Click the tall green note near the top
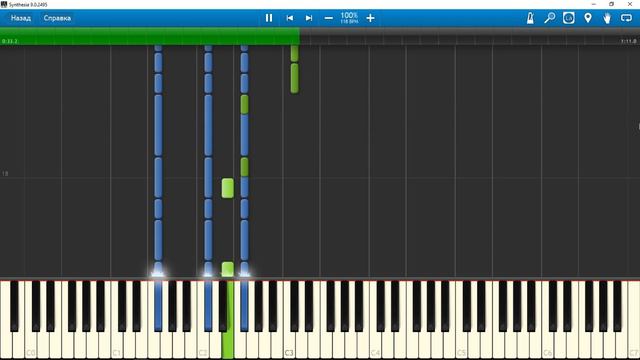The image size is (640, 360). (294, 78)
